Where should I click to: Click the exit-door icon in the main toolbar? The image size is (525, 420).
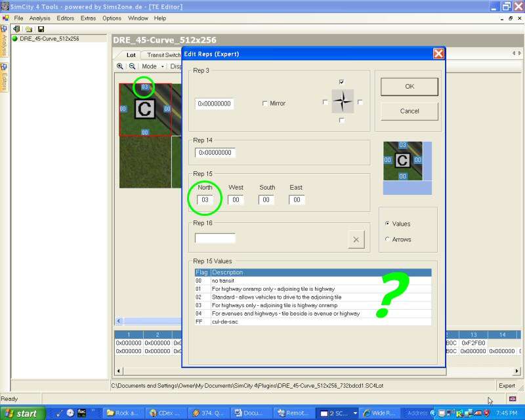tap(16, 29)
